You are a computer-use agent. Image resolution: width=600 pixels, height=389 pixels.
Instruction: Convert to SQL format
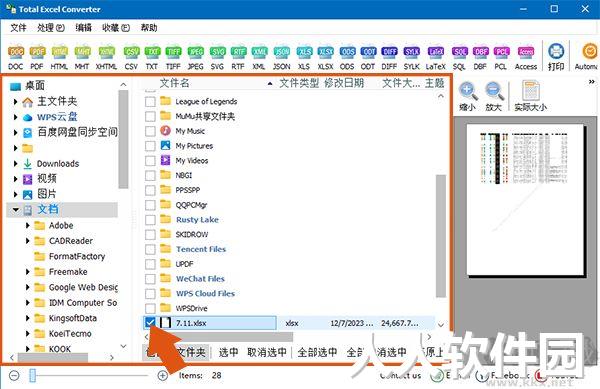[x=459, y=57]
